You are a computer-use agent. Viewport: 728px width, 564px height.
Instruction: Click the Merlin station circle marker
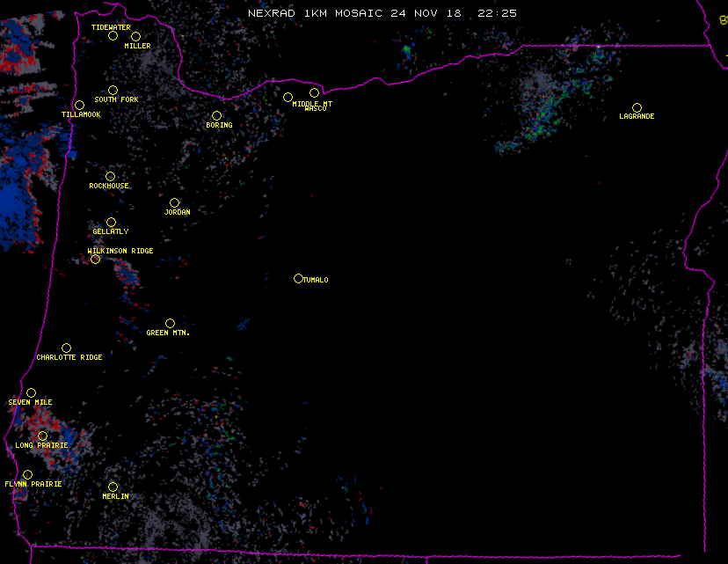pyautogui.click(x=113, y=487)
